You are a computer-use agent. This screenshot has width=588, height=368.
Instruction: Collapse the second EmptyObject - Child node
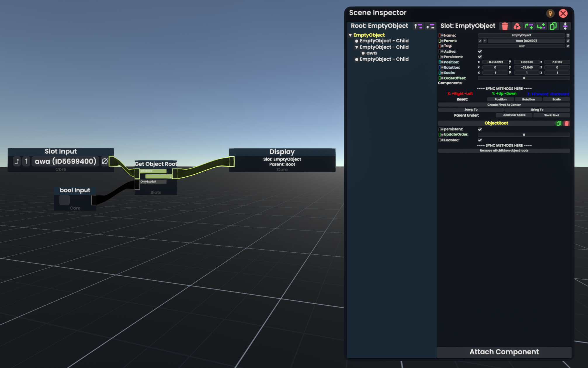click(x=356, y=47)
